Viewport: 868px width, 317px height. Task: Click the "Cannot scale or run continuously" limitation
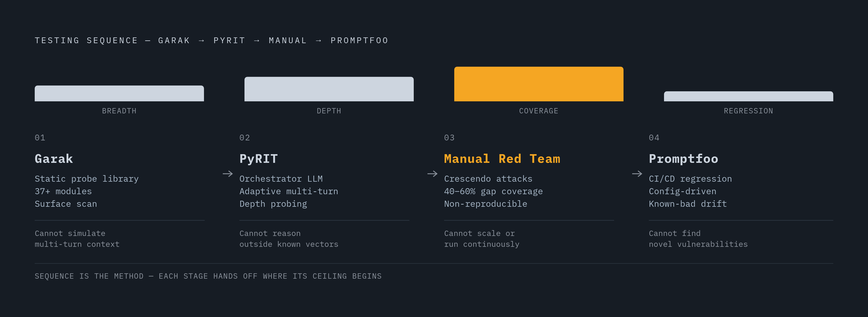(482, 239)
